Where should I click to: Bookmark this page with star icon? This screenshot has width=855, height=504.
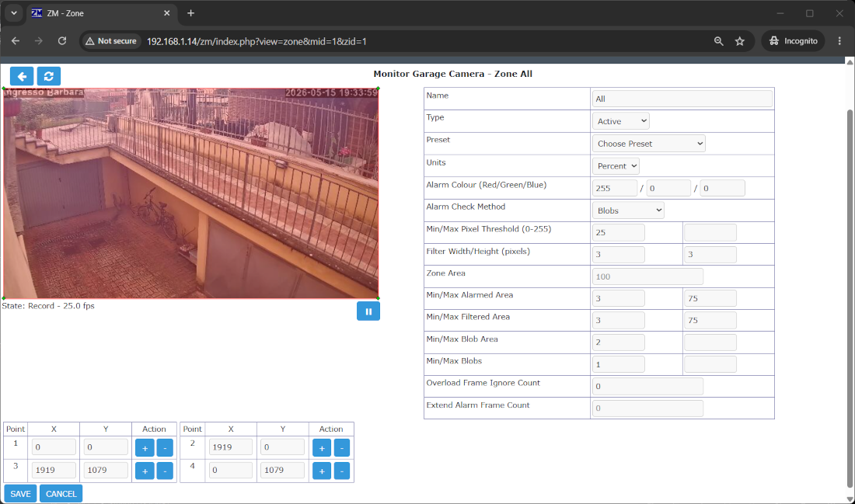pos(739,41)
